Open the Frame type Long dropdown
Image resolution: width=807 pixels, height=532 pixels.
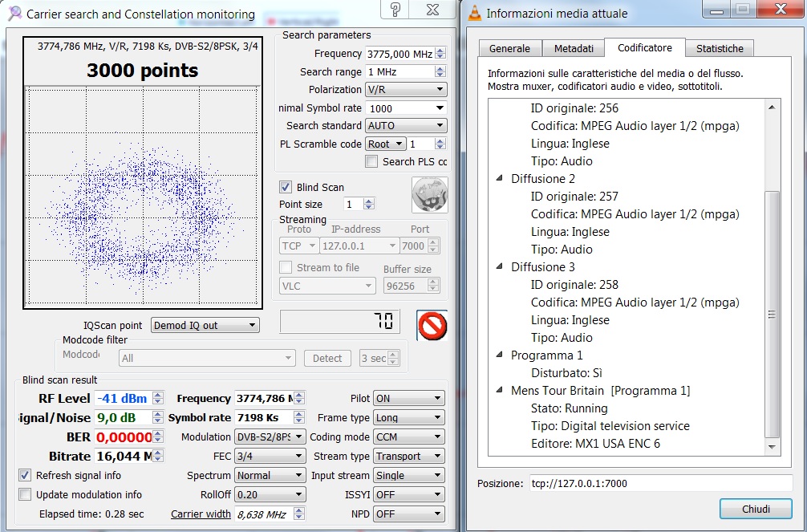pyautogui.click(x=408, y=418)
